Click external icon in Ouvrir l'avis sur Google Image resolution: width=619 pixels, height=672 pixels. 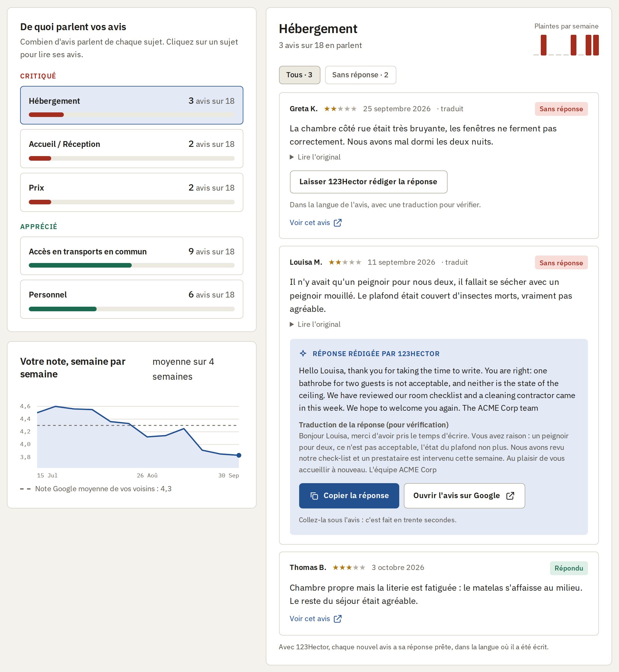pos(510,496)
